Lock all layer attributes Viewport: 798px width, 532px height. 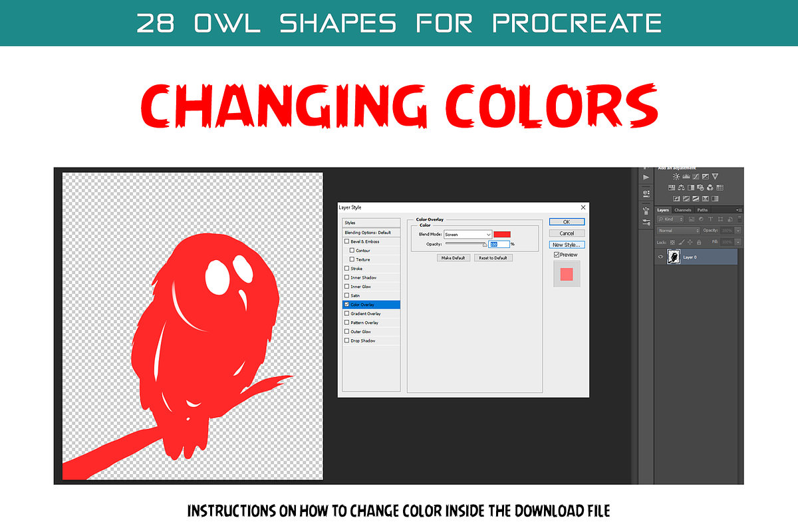tap(699, 242)
